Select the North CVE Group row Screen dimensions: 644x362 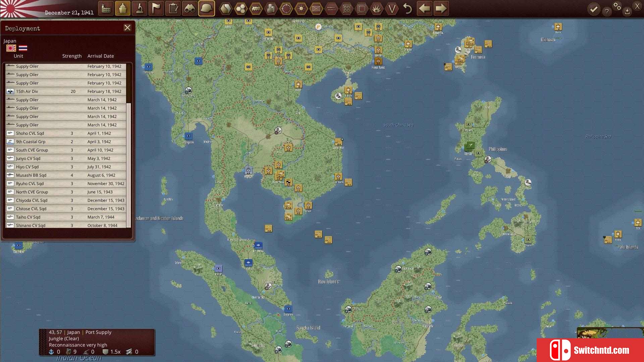[66, 192]
